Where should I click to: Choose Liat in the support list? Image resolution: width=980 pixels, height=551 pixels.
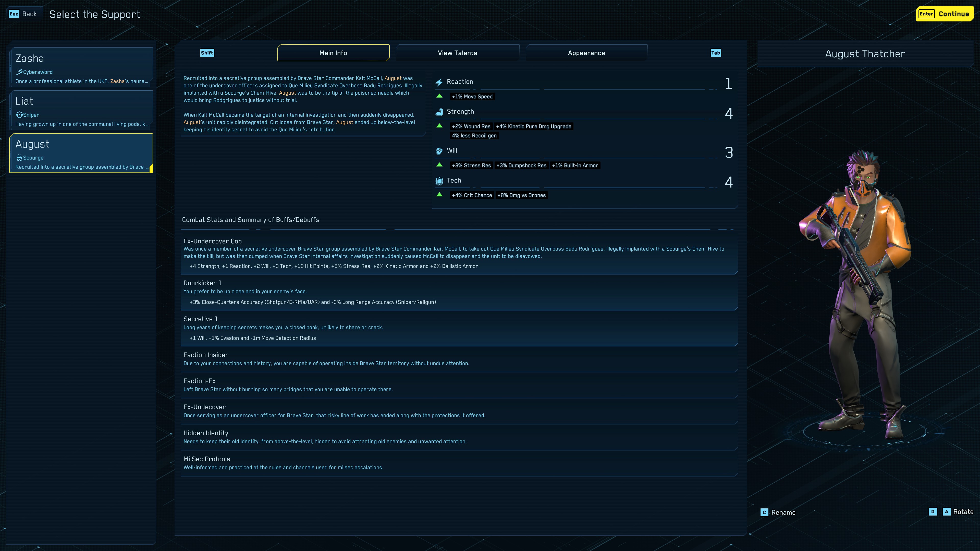coord(81,111)
